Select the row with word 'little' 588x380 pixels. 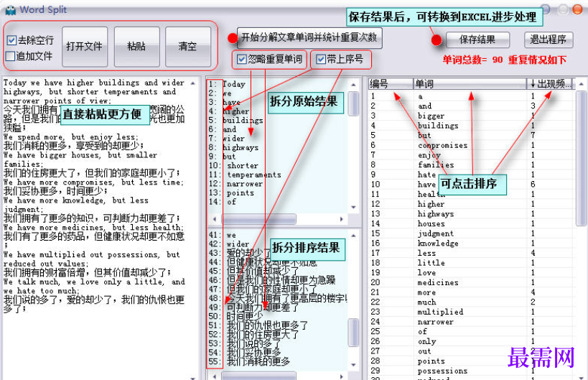pos(471,263)
